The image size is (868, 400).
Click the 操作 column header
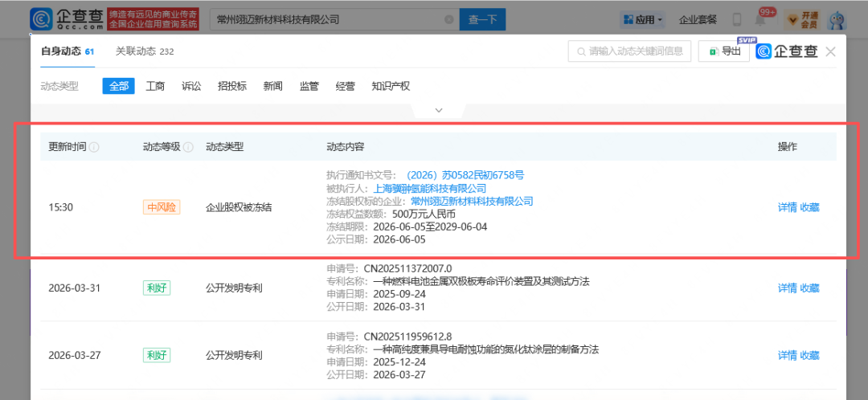(x=788, y=147)
